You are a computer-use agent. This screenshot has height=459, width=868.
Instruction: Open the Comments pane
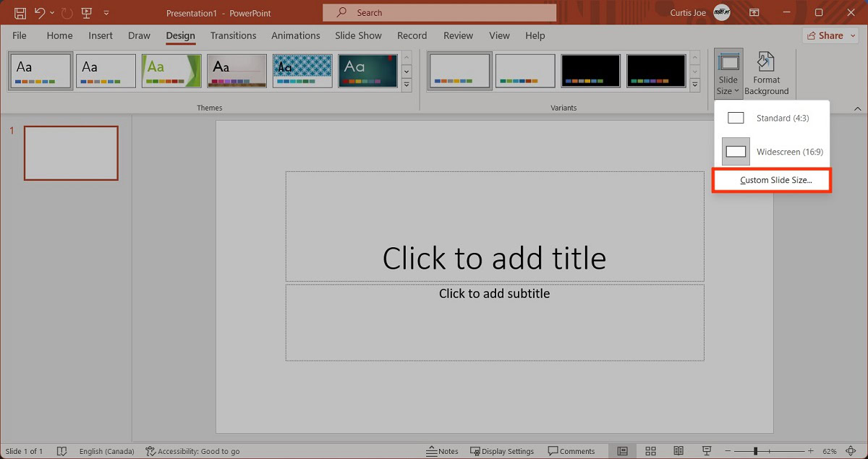point(571,451)
